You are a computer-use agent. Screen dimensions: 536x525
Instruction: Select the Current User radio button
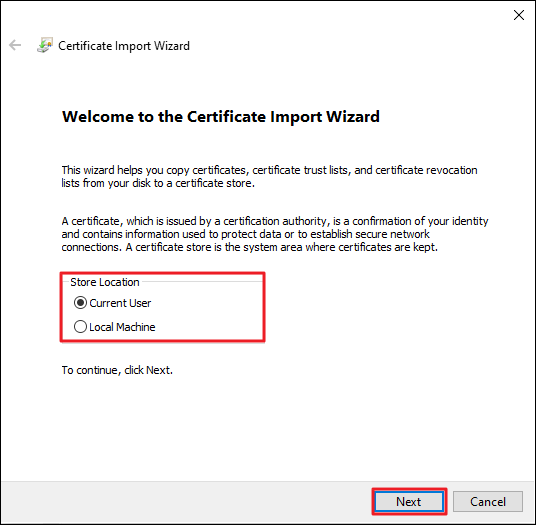80,303
